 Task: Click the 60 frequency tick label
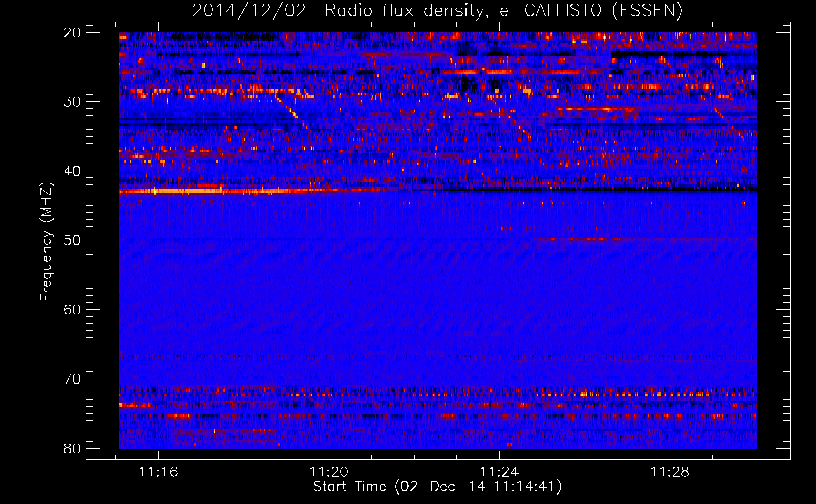(x=72, y=310)
